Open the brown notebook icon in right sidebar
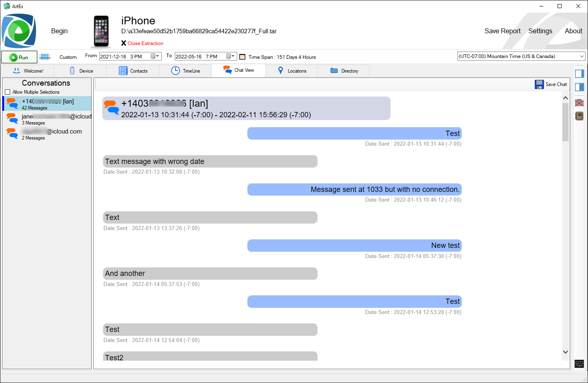Image resolution: width=588 pixels, height=383 pixels. (579, 116)
